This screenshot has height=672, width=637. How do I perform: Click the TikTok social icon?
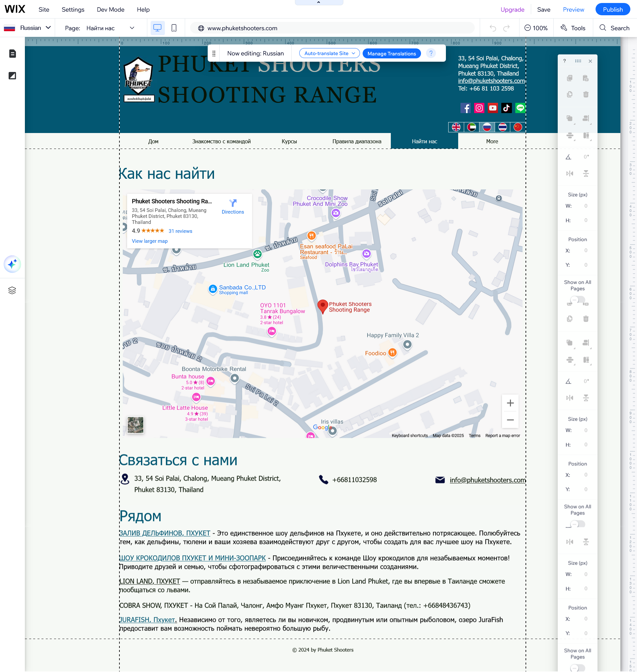coord(506,108)
